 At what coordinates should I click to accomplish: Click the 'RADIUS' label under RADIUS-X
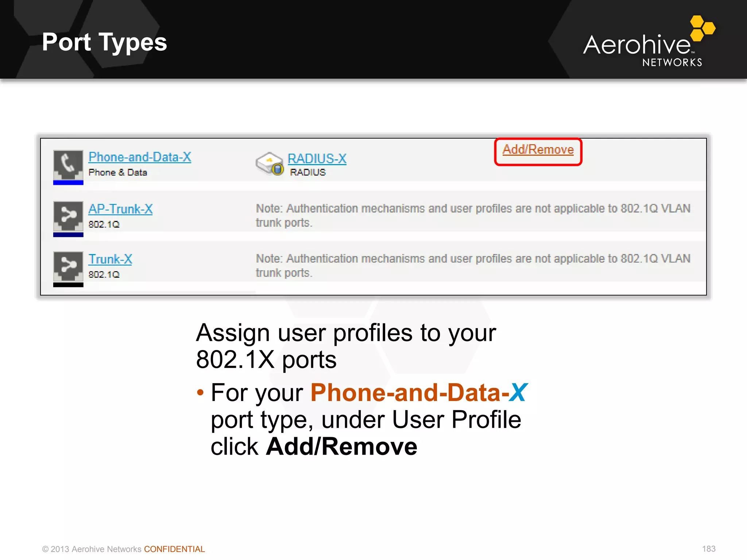(307, 172)
